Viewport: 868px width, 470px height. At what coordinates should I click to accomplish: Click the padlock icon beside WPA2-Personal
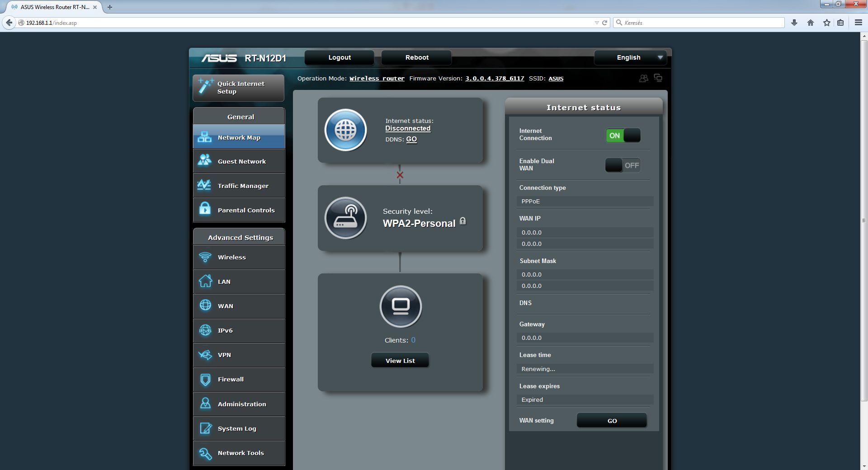pyautogui.click(x=463, y=221)
